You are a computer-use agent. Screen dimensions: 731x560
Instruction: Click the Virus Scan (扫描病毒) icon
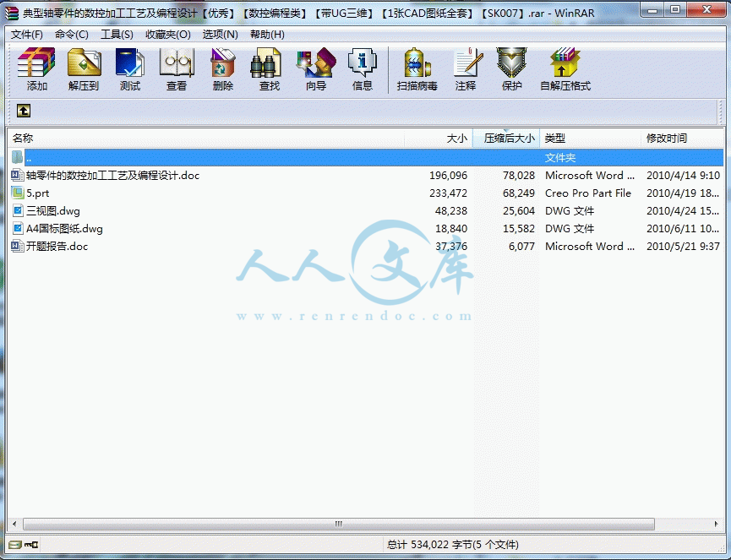(417, 63)
